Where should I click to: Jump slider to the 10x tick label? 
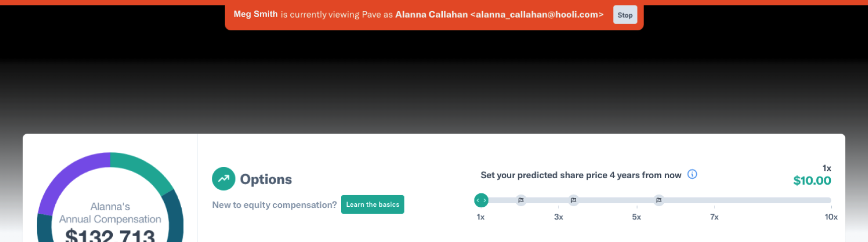831,217
